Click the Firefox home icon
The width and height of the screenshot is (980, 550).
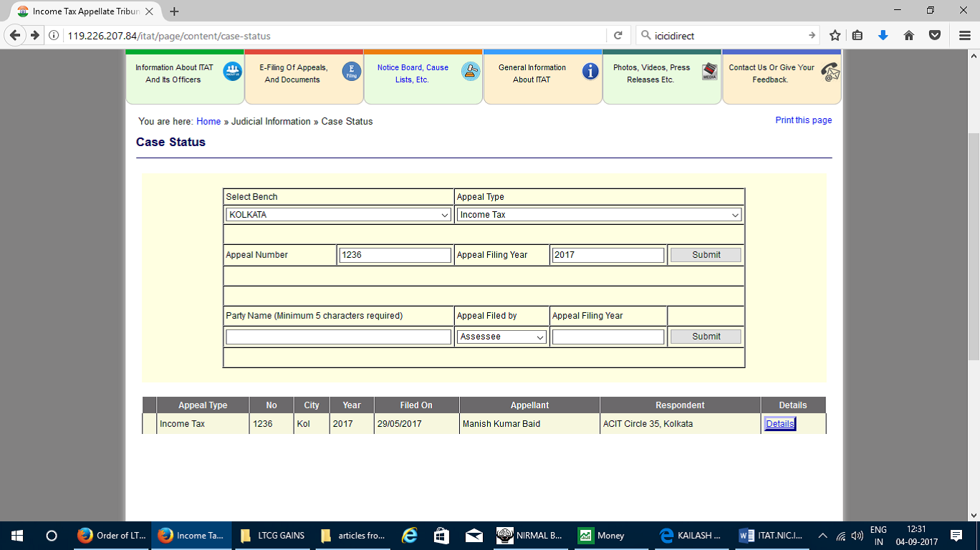[908, 35]
